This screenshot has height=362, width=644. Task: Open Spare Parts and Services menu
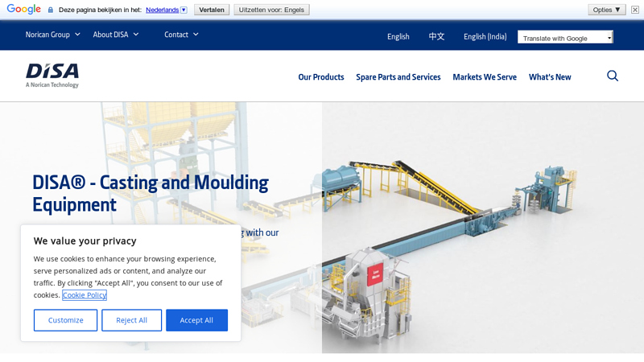tap(398, 76)
